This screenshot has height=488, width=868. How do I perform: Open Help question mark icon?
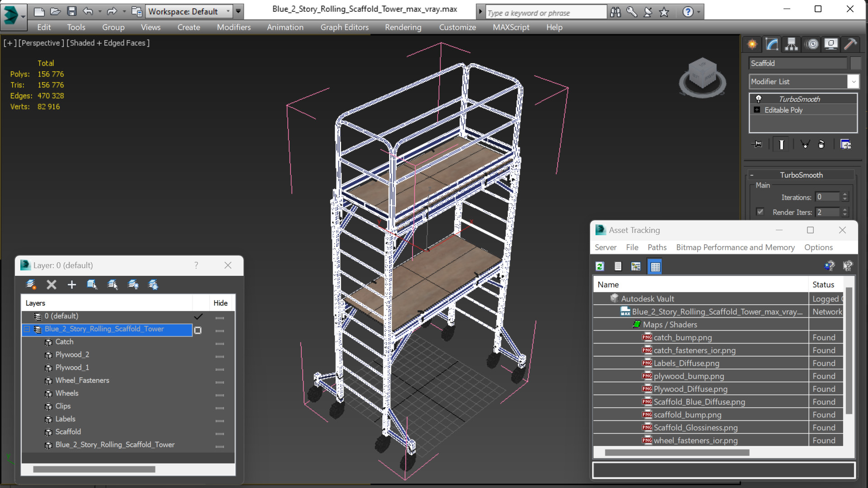[x=688, y=12]
